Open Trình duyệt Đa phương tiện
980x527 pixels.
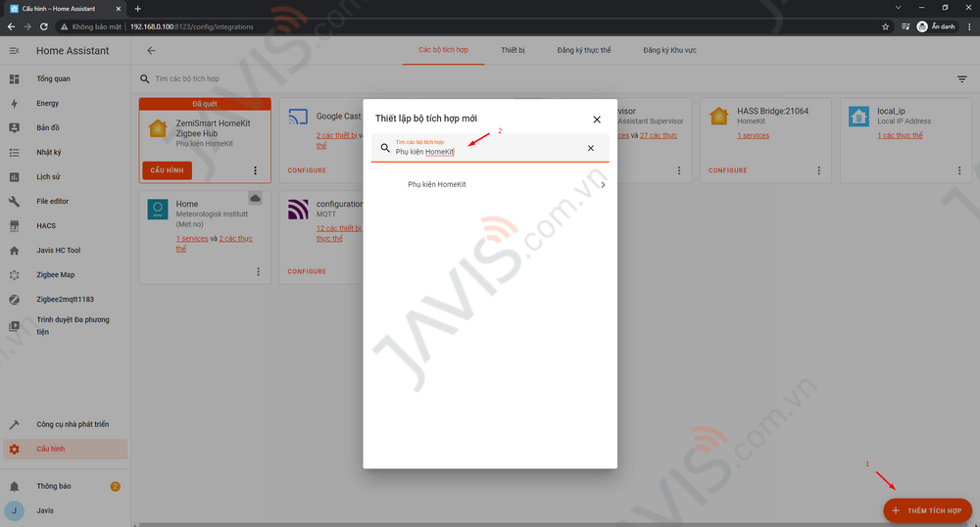pos(65,325)
